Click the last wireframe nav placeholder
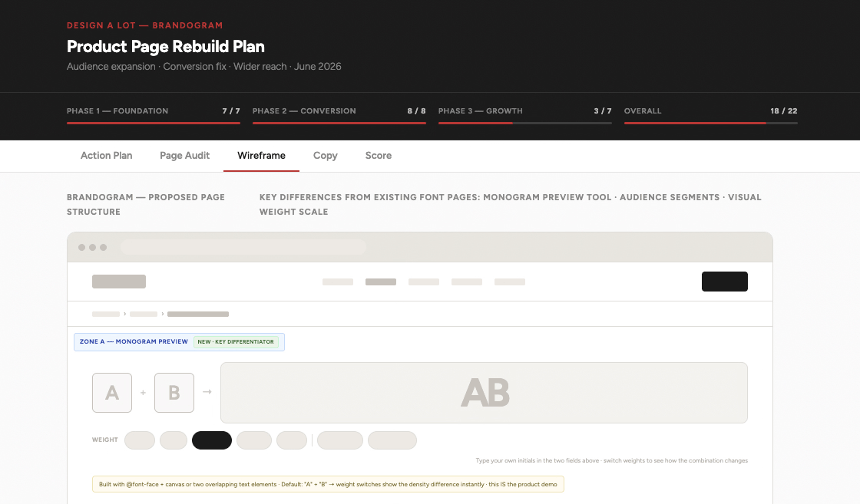The height and width of the screenshot is (504, 860). (510, 282)
